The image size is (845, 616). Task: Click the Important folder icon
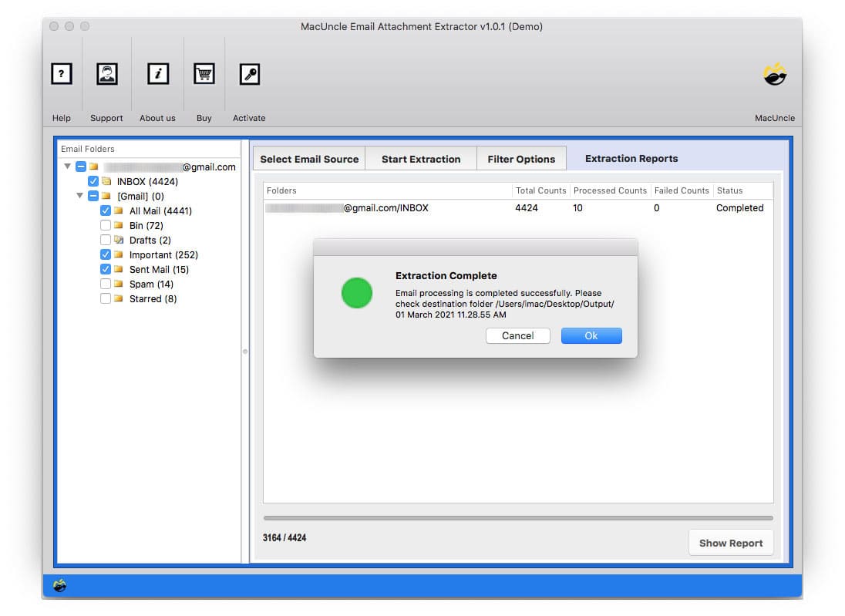click(119, 254)
